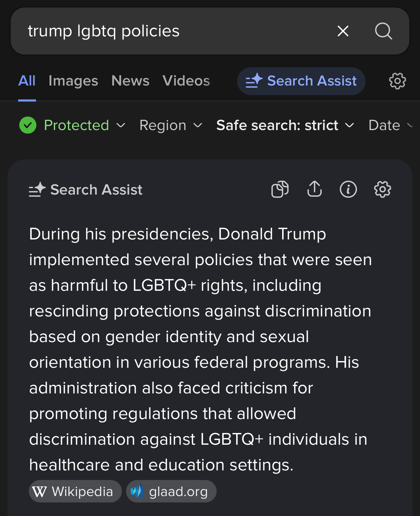Toggle the Search Assist pill button

coord(301,81)
